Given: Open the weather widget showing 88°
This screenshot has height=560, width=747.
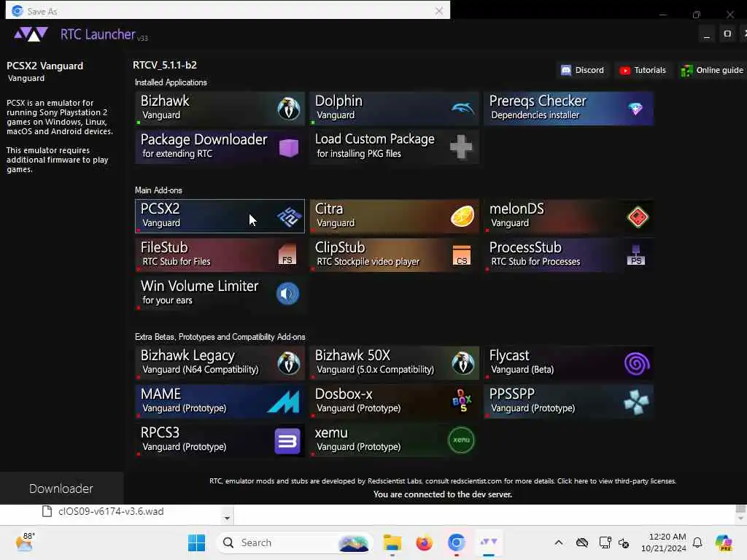Looking at the screenshot, I should click(x=25, y=542).
